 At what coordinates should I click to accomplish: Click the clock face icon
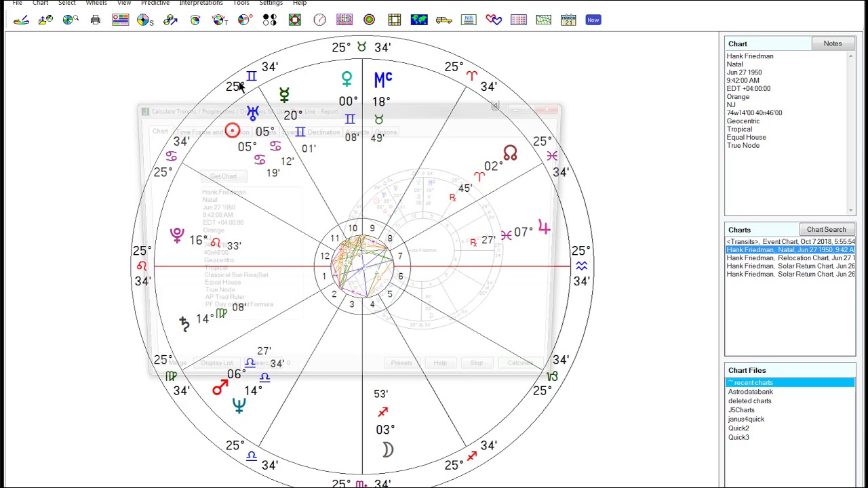tap(319, 20)
